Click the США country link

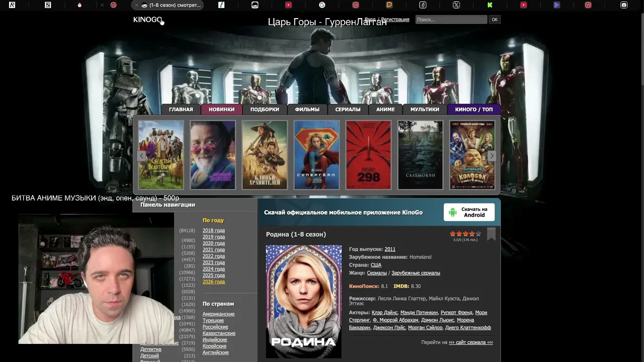pos(376,265)
